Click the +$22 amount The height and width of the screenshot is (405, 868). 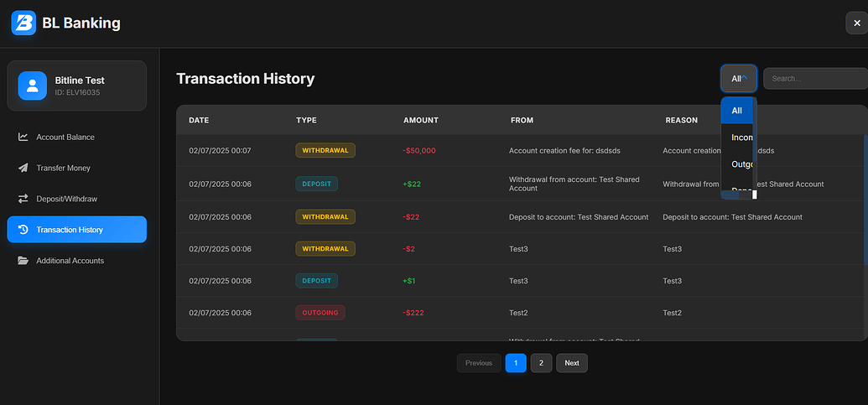coord(411,184)
